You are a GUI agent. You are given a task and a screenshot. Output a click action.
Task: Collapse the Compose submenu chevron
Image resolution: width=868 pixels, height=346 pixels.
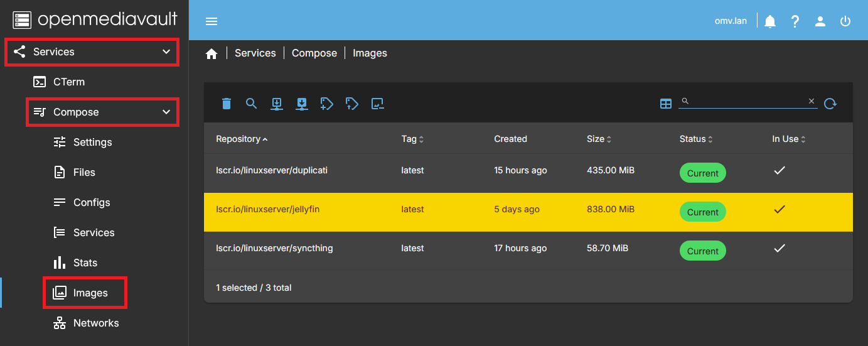coord(166,112)
